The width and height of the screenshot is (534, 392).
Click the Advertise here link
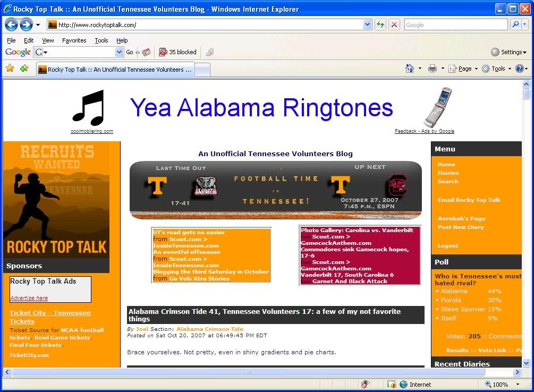pyautogui.click(x=29, y=298)
